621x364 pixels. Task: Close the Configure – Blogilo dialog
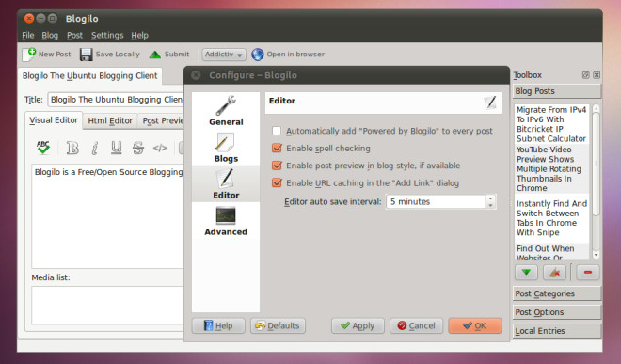196,75
